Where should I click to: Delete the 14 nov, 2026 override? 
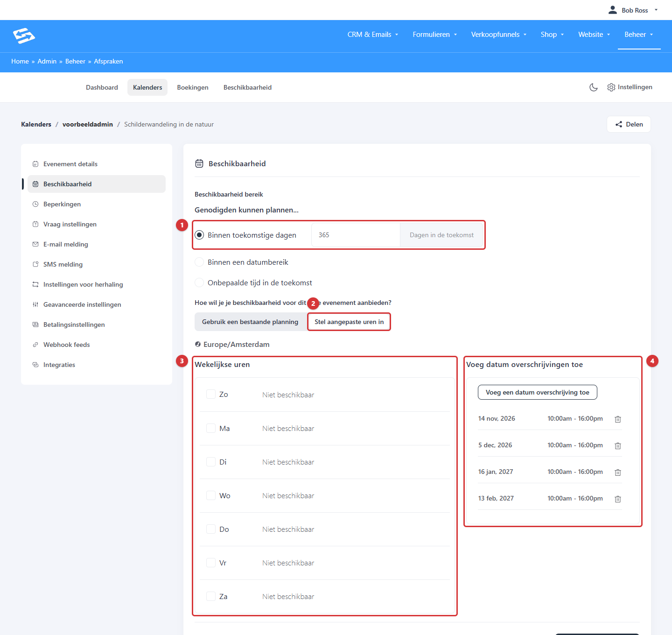tap(618, 419)
